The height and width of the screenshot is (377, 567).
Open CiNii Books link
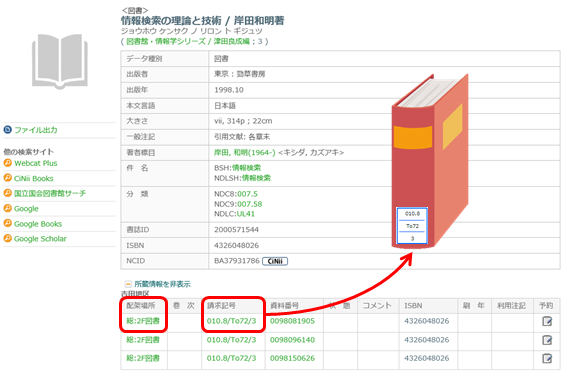click(x=34, y=179)
